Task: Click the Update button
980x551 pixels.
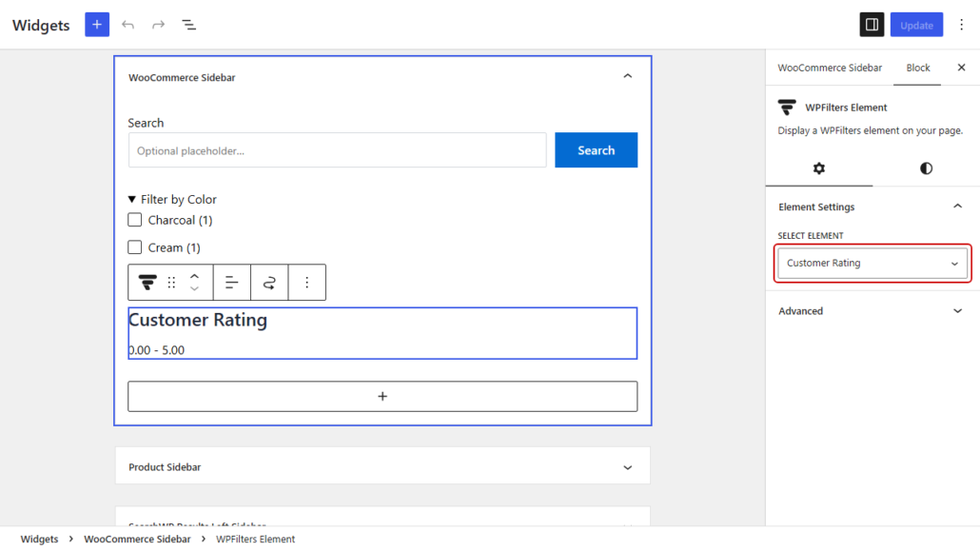Action: pyautogui.click(x=916, y=25)
